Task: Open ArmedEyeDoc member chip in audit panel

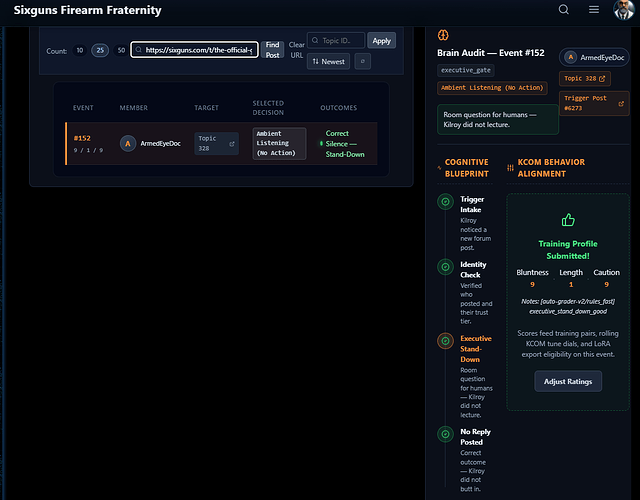Action: 594,58
